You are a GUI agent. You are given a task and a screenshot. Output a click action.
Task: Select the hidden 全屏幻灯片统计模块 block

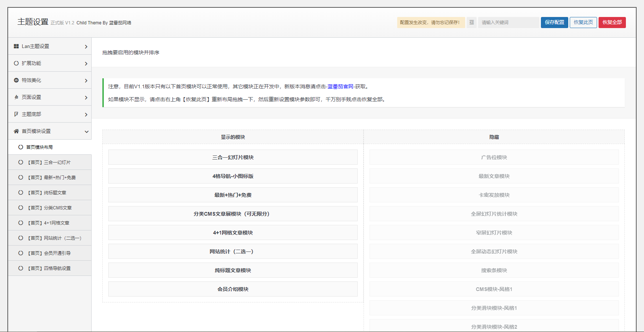(494, 214)
